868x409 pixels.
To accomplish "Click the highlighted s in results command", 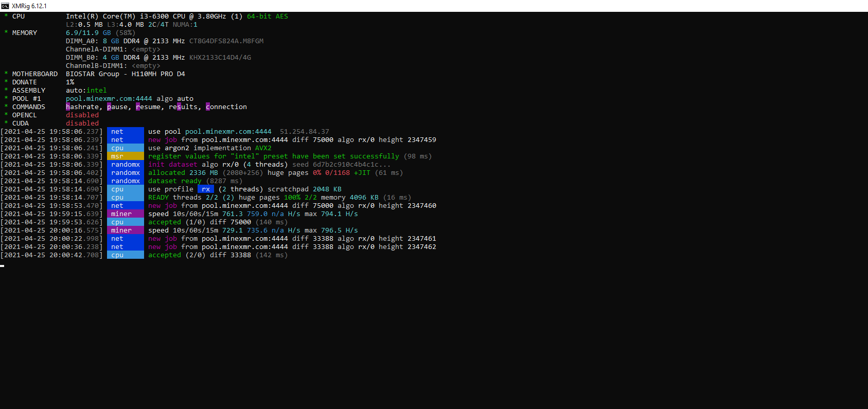I will click(x=179, y=107).
